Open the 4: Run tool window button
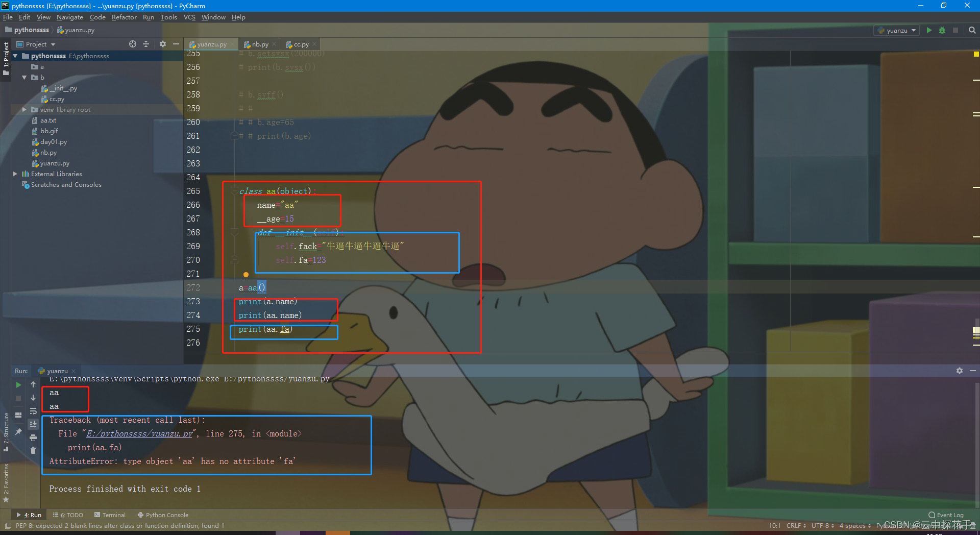The width and height of the screenshot is (980, 535). pyautogui.click(x=30, y=515)
